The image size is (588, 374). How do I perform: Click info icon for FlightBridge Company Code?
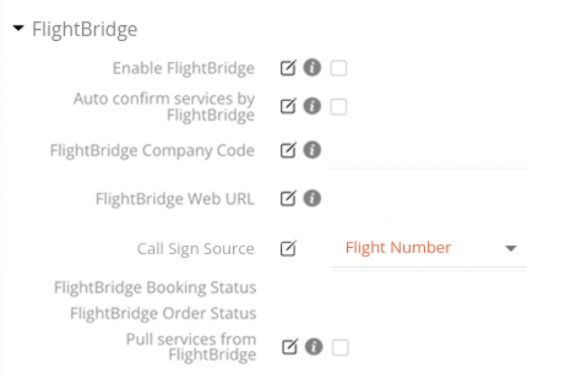coord(312,150)
